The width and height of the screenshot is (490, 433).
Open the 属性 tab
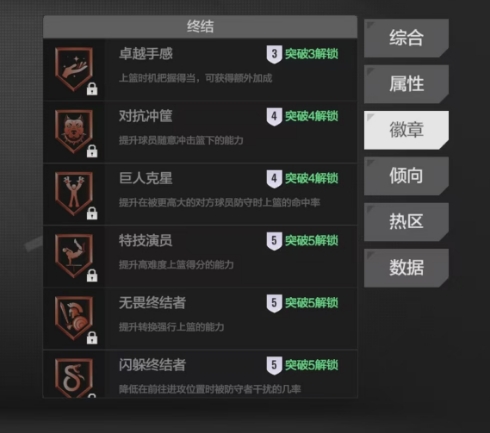pos(406,84)
